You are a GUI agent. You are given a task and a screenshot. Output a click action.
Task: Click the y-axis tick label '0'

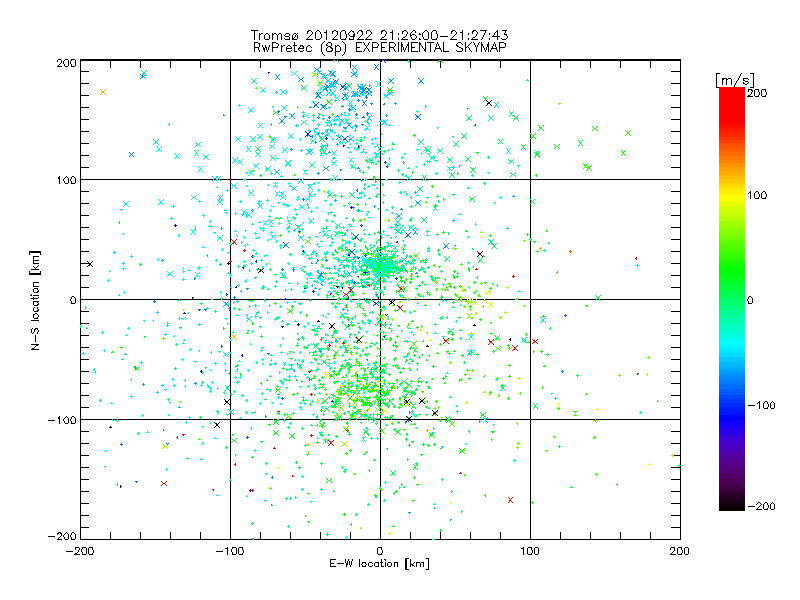(73, 300)
